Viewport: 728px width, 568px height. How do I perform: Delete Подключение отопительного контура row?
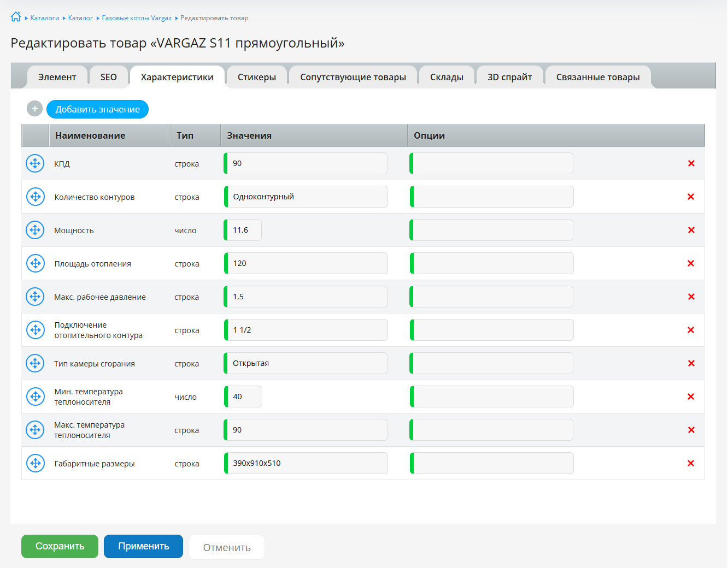tap(691, 330)
